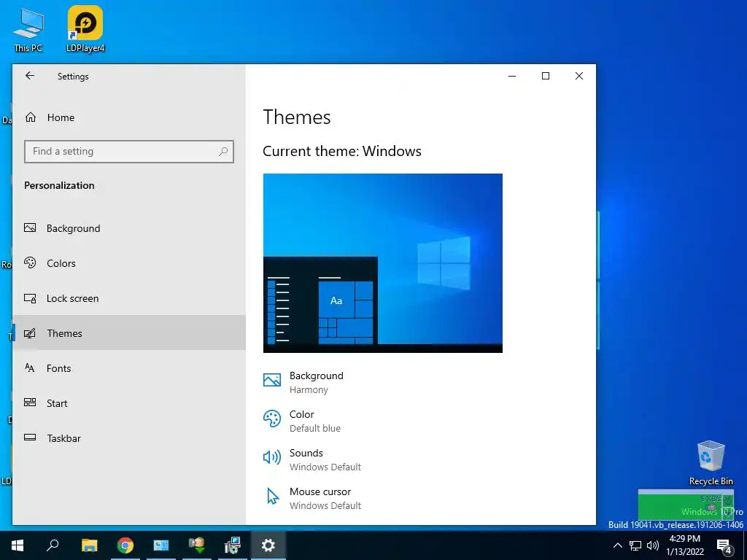Open the Lock screen settings page
747x560 pixels.
(x=129, y=298)
